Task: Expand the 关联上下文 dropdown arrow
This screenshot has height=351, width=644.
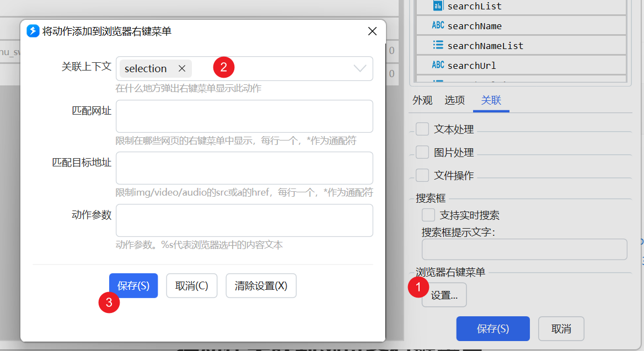Action: click(x=360, y=68)
